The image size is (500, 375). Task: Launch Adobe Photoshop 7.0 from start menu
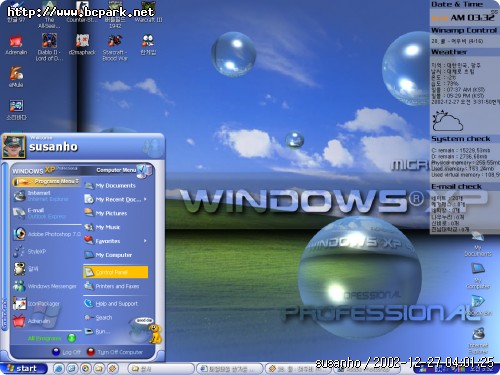pyautogui.click(x=47, y=234)
